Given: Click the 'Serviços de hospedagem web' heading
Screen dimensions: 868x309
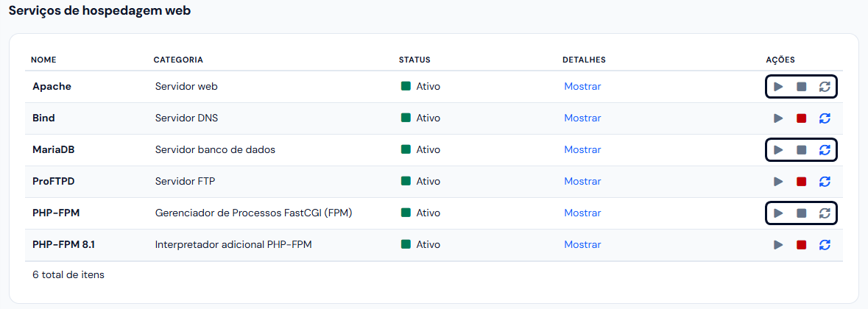Looking at the screenshot, I should tap(100, 11).
